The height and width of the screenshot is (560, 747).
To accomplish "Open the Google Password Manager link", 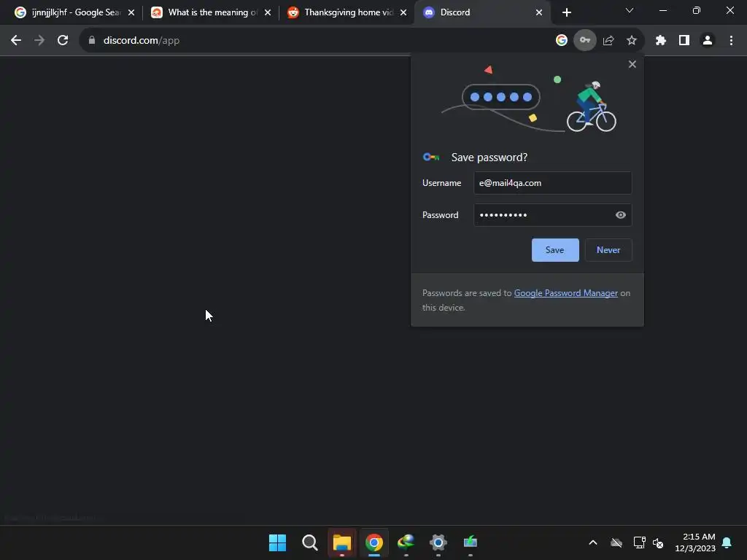I will [x=565, y=293].
